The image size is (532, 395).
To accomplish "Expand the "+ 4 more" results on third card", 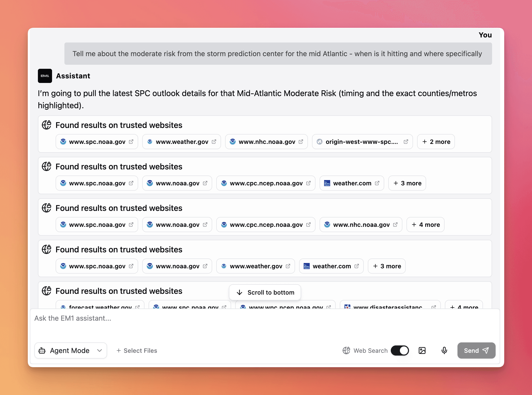I will click(425, 225).
